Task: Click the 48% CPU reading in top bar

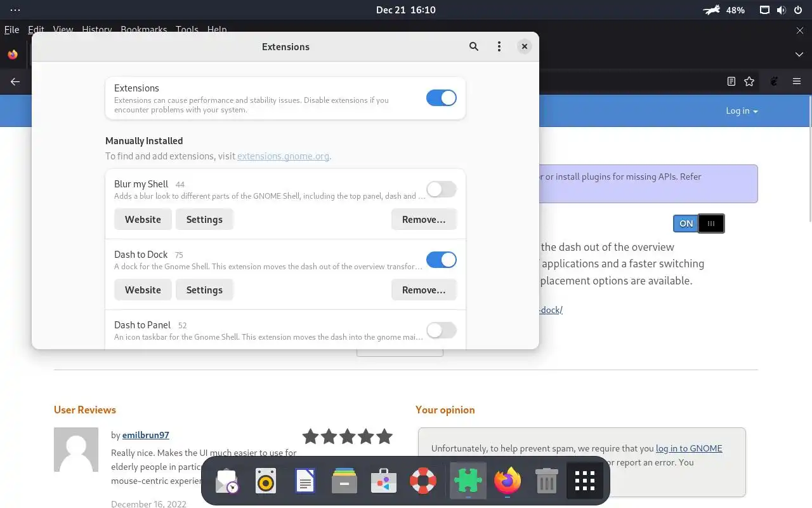Action: tap(736, 10)
